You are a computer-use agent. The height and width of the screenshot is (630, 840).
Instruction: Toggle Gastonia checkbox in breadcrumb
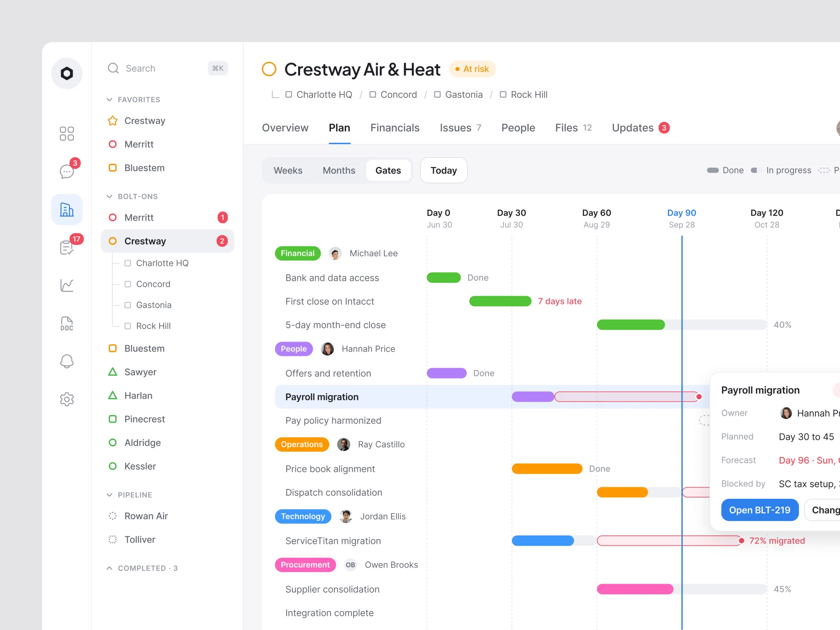[438, 95]
